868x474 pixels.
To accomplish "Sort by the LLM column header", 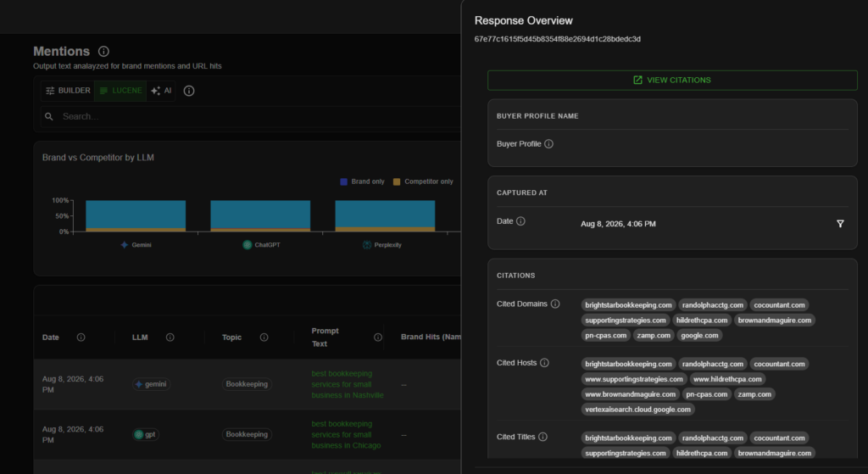I will (x=140, y=337).
